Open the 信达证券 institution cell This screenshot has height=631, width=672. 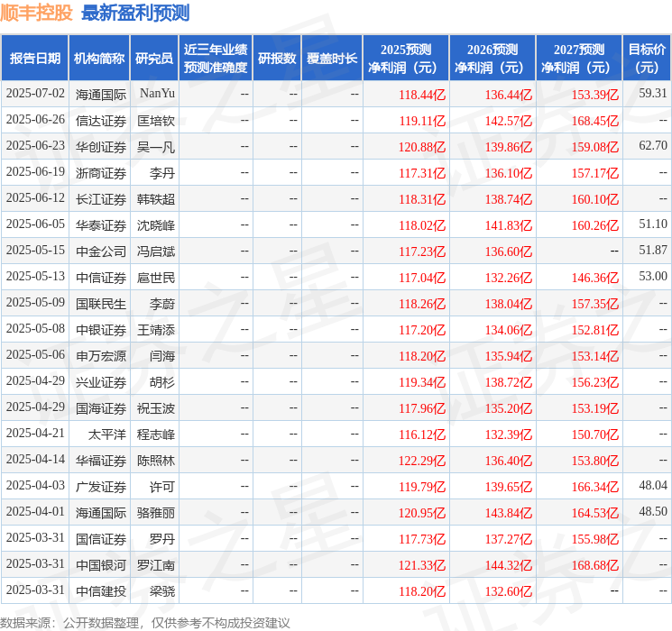pyautogui.click(x=100, y=120)
